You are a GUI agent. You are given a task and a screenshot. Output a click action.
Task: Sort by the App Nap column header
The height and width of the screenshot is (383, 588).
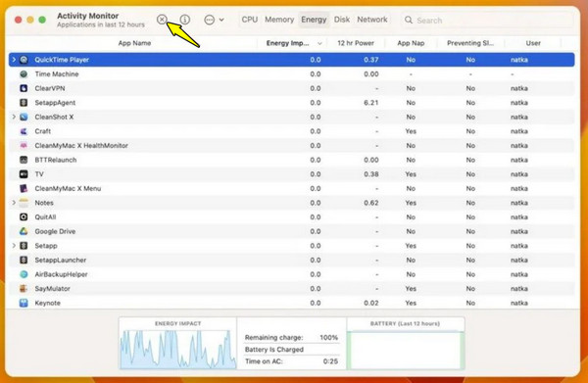click(411, 43)
